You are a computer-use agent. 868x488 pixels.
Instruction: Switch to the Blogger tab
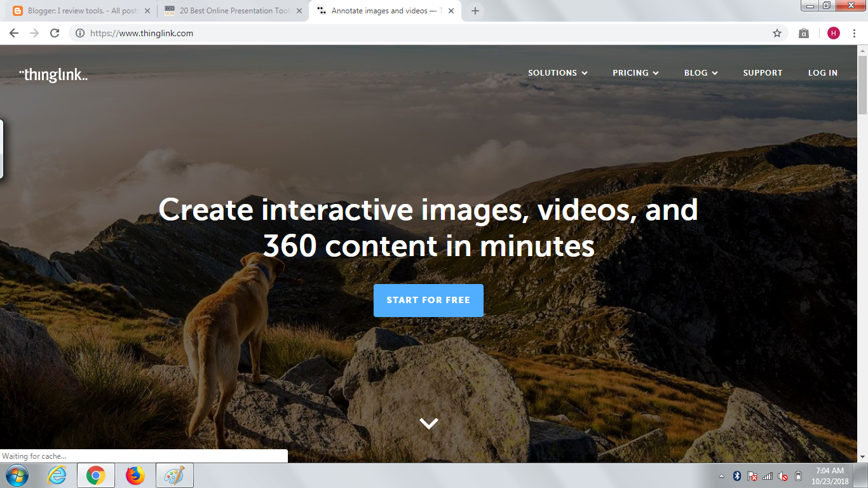[x=76, y=10]
